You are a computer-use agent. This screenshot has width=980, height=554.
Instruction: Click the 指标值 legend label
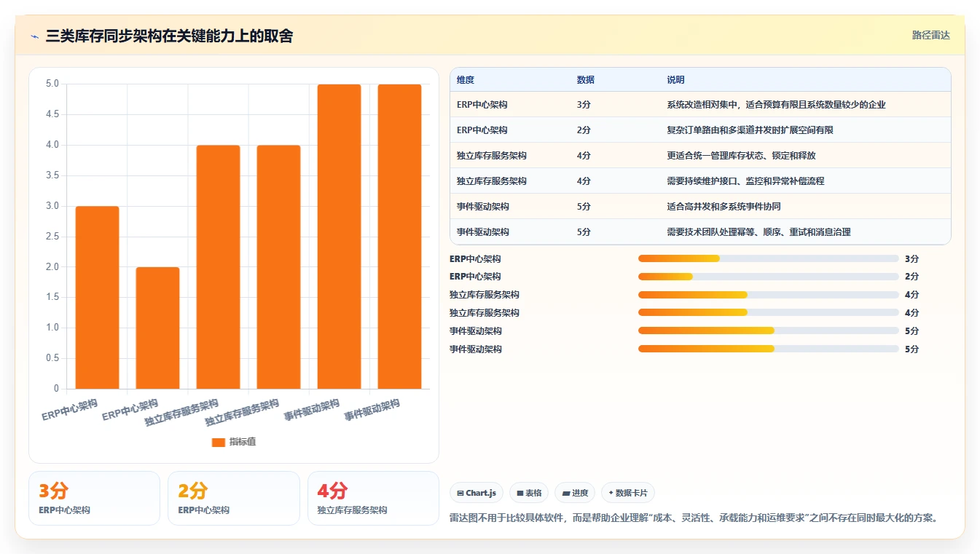[243, 442]
